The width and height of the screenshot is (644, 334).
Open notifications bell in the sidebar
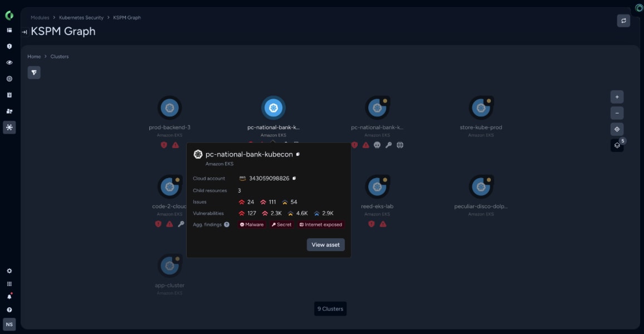coord(9,297)
